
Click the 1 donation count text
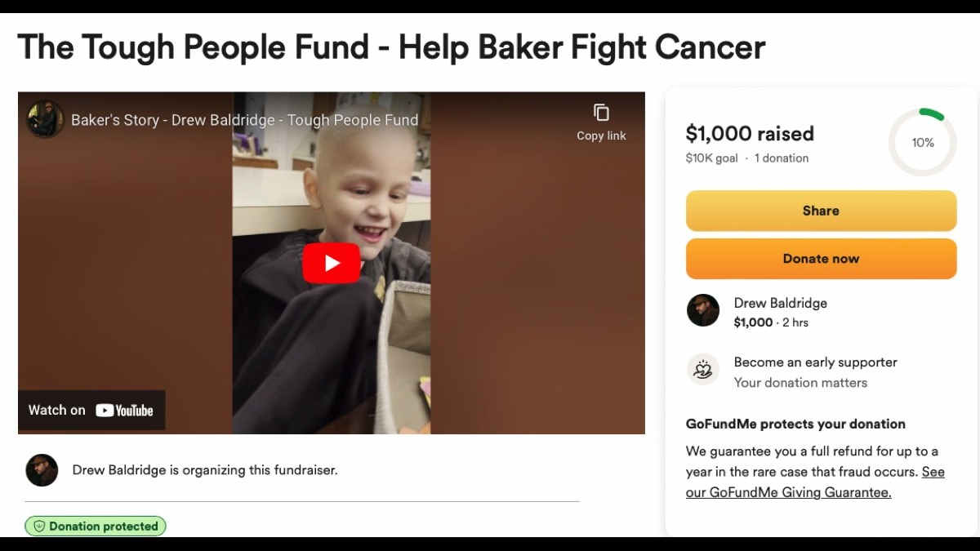coord(782,158)
